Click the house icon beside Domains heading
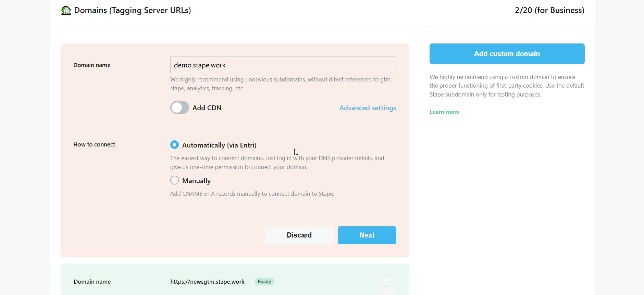Screen dimensions: 644x295 (66, 10)
